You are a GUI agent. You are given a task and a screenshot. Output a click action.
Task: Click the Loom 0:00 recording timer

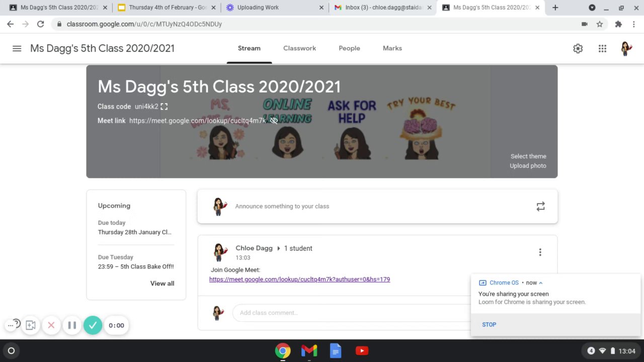(x=116, y=325)
